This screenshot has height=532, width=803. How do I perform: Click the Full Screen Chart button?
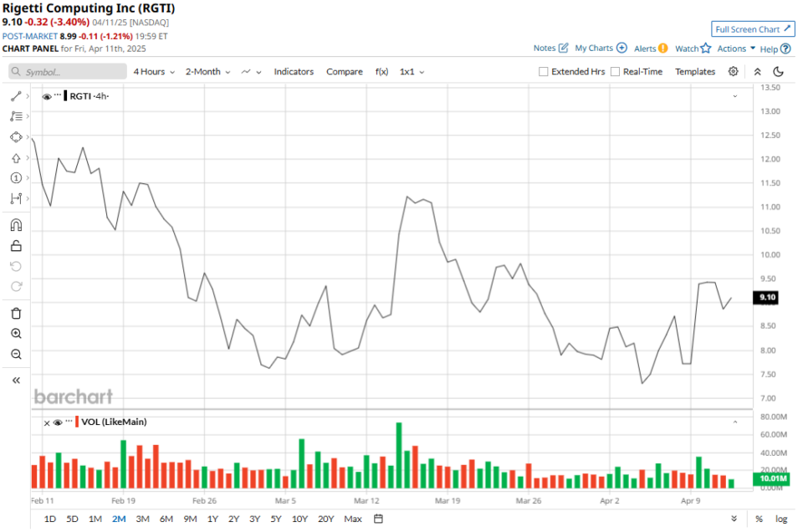click(x=753, y=29)
